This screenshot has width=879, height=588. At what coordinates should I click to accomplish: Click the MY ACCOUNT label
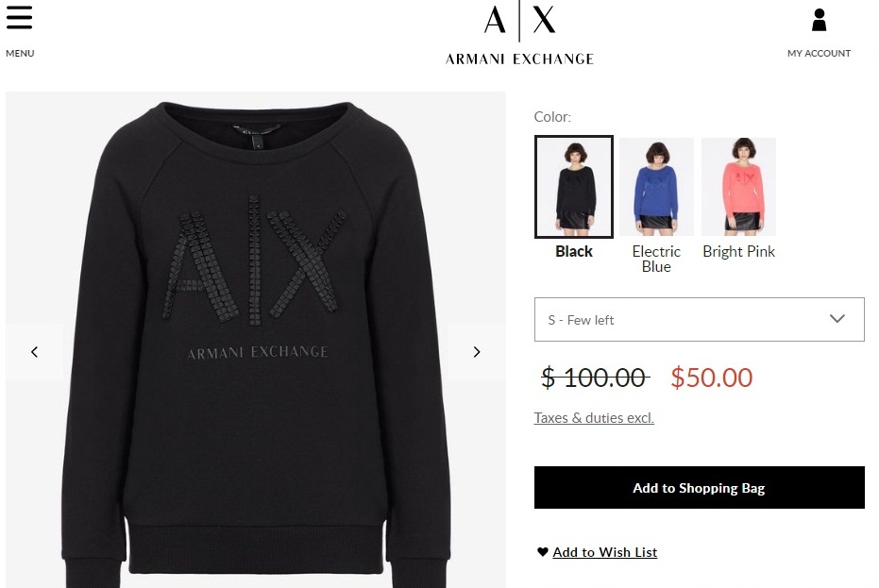tap(819, 53)
